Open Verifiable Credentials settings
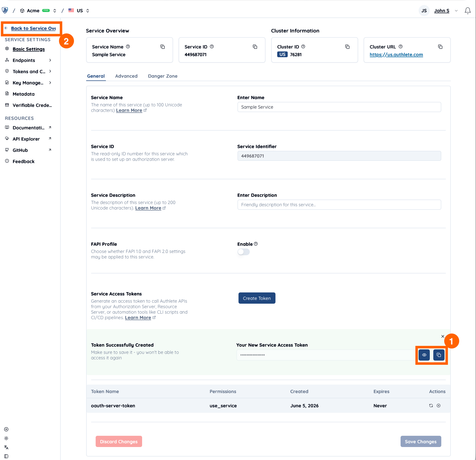Image resolution: width=476 pixels, height=460 pixels. pos(32,105)
